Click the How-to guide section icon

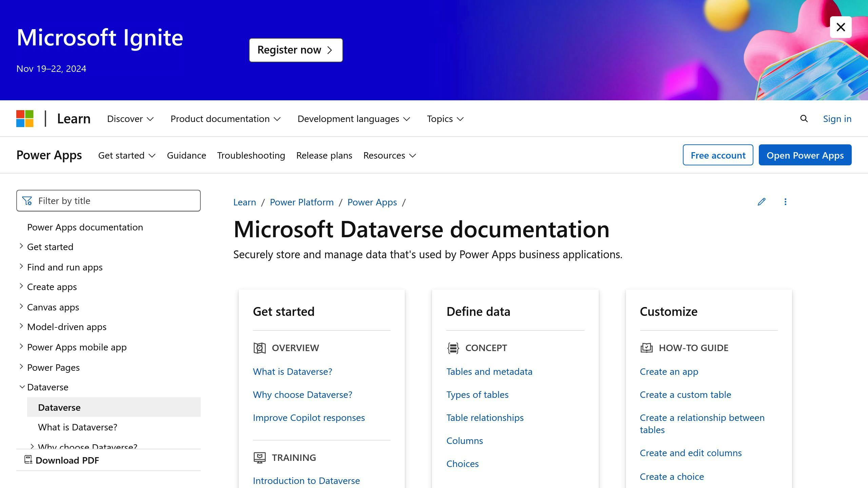(x=647, y=348)
